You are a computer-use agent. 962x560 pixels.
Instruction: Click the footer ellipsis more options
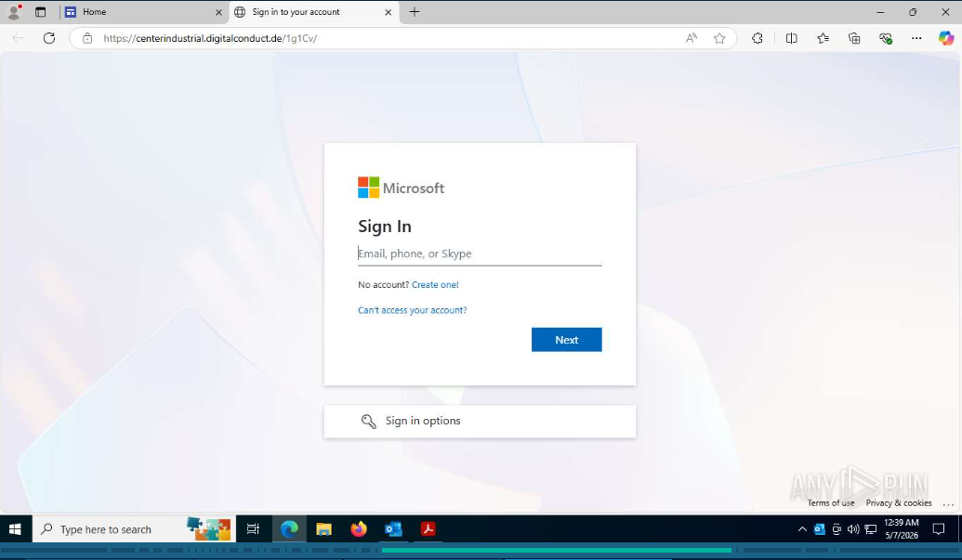(948, 504)
